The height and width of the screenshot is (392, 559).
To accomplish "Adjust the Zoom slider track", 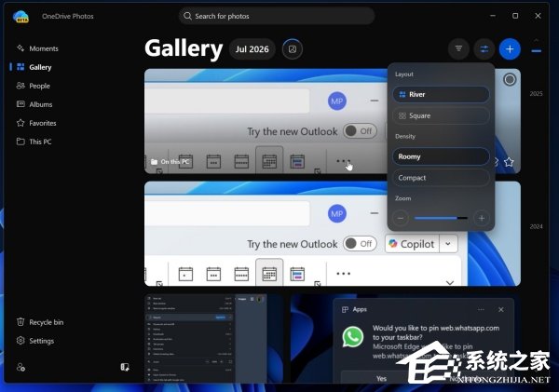I will pos(441,218).
